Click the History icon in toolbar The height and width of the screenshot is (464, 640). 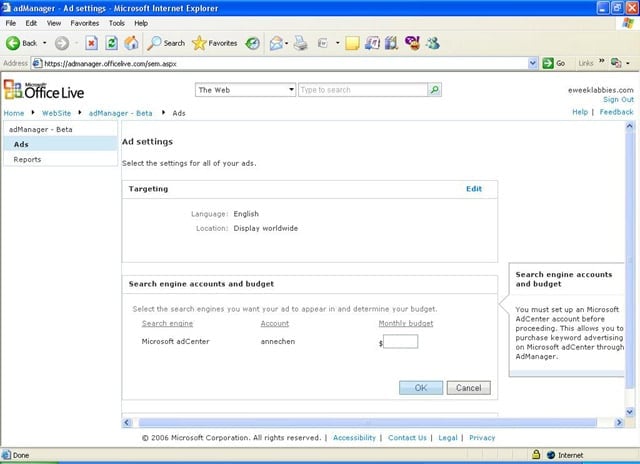(x=252, y=43)
